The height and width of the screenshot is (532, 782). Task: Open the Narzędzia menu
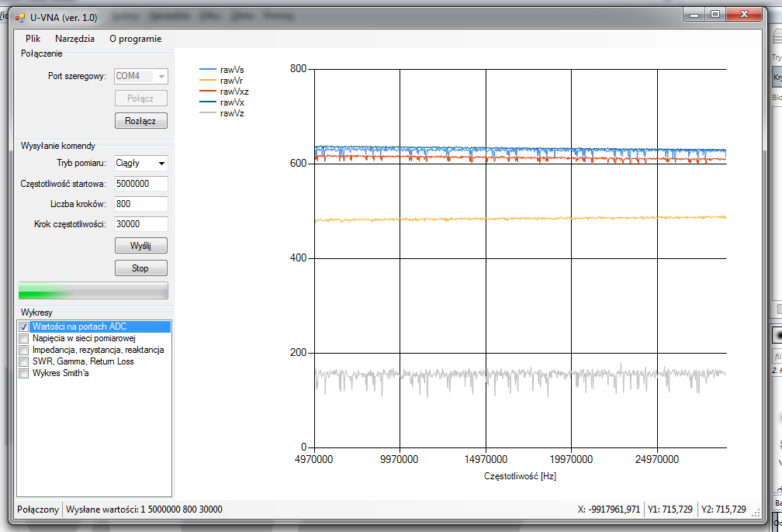pyautogui.click(x=75, y=39)
